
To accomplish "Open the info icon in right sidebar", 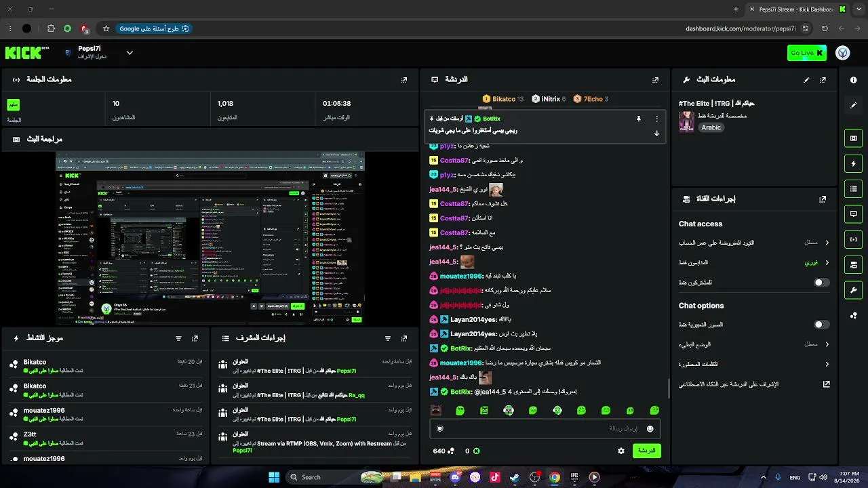I will point(853,80).
